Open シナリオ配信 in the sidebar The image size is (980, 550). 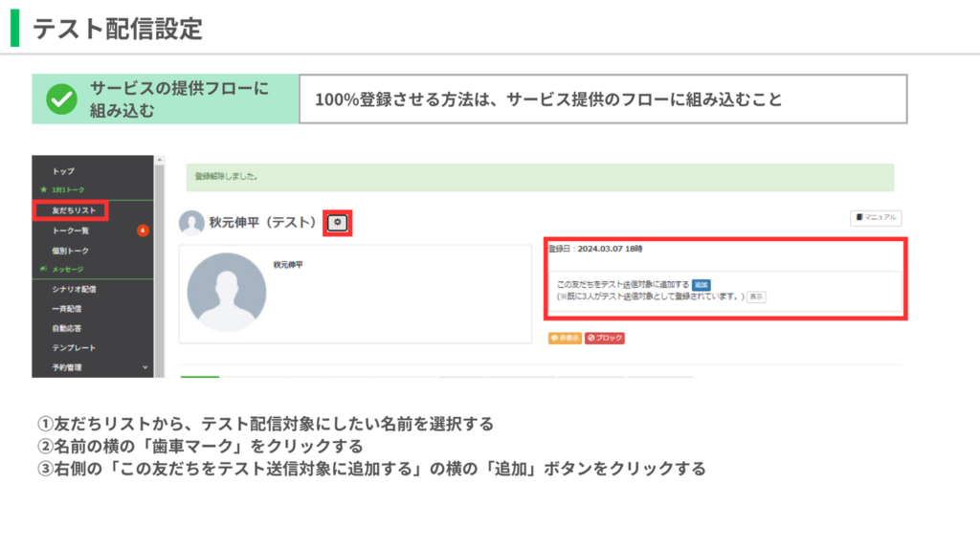[x=74, y=289]
